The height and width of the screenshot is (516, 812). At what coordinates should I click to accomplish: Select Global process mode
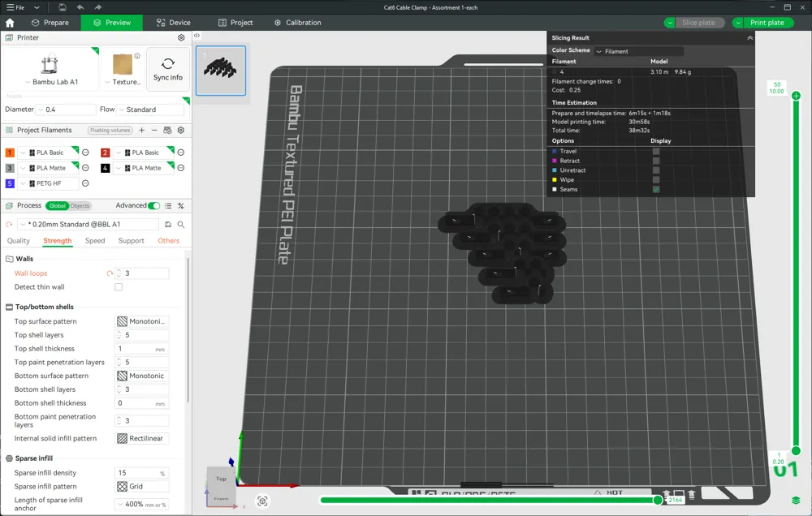57,206
